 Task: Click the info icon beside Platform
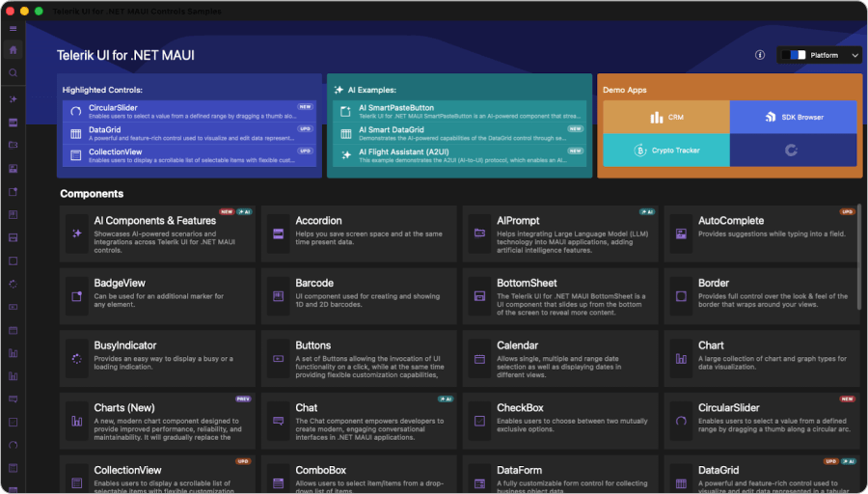(x=760, y=55)
